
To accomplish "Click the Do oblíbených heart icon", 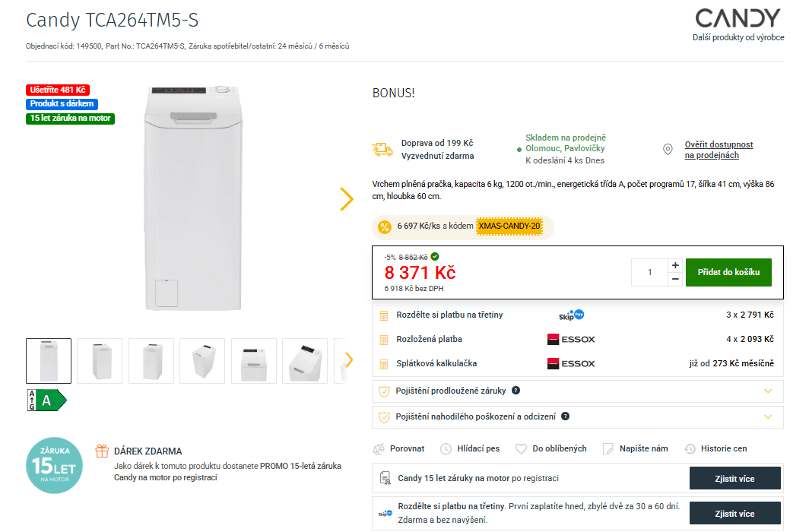I will [x=521, y=449].
